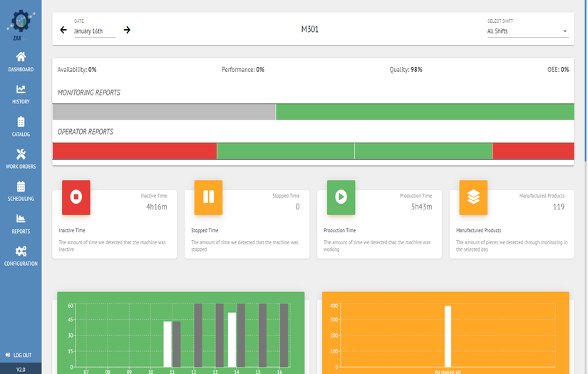The image size is (588, 374).
Task: Open Configuration gears icon
Action: point(21,251)
